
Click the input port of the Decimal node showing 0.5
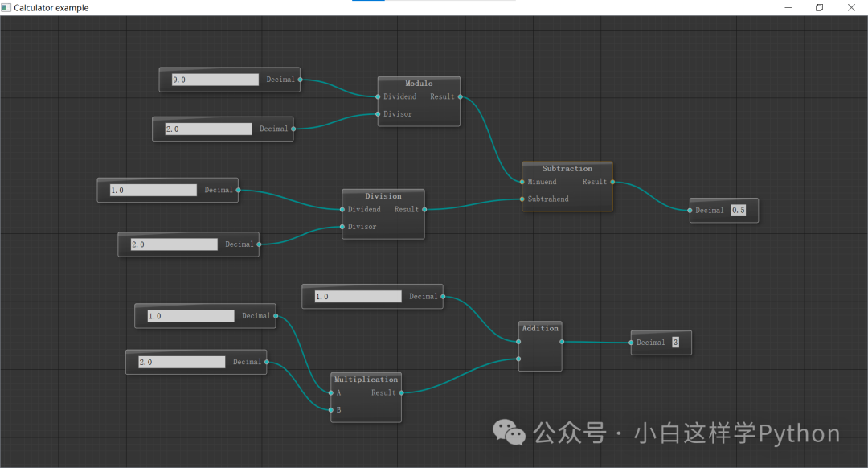[x=690, y=210]
